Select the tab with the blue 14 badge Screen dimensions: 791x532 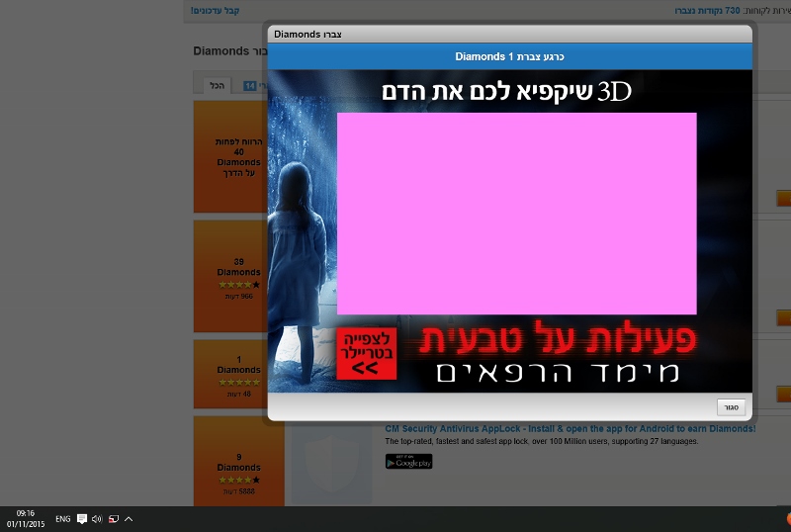[250, 86]
